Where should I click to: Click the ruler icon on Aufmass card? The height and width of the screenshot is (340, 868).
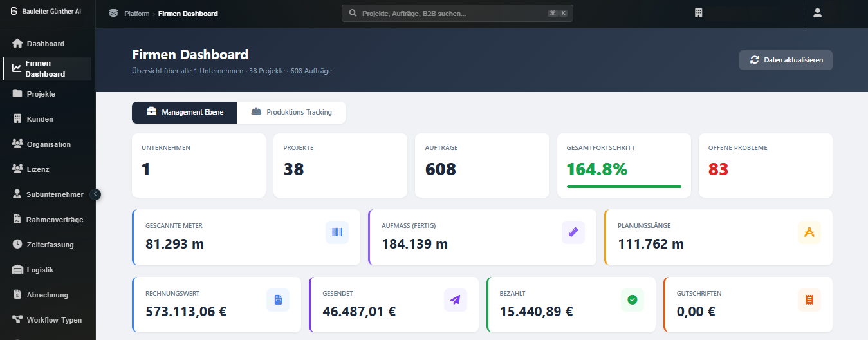coord(573,232)
